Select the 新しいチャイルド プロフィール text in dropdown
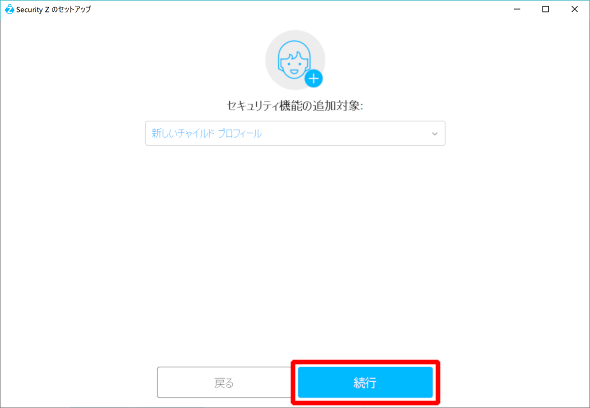 coord(207,133)
